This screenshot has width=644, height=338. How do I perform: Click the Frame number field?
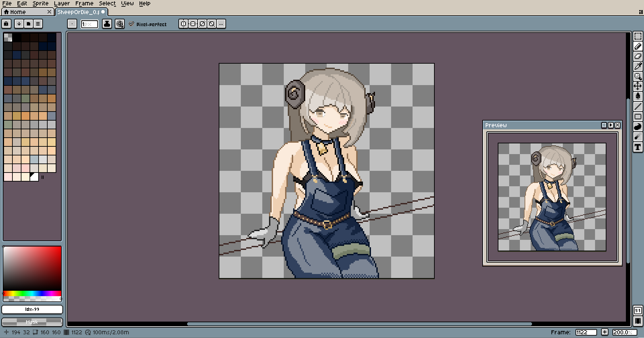[x=586, y=332]
